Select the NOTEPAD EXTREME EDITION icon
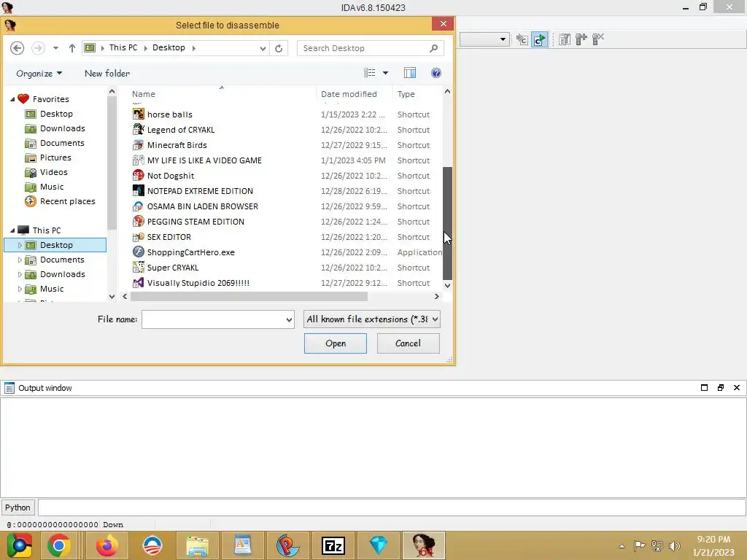747x560 pixels. pos(138,190)
